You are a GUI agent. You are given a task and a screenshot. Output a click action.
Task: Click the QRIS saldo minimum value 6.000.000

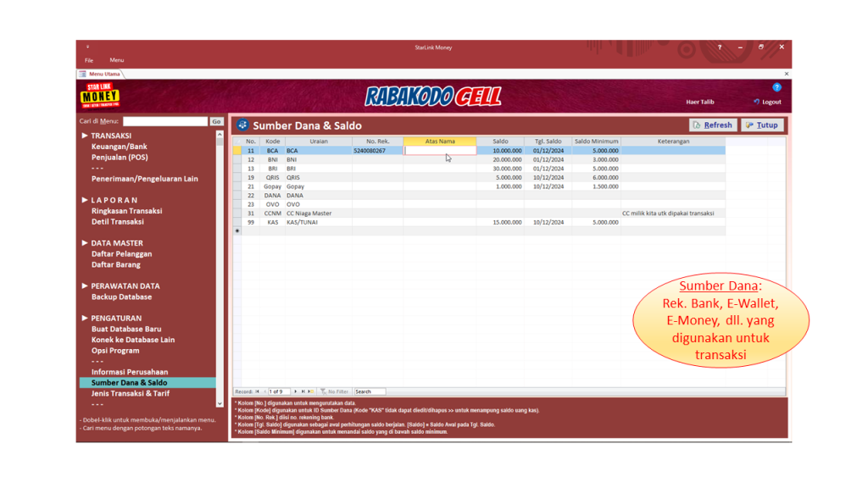point(605,178)
